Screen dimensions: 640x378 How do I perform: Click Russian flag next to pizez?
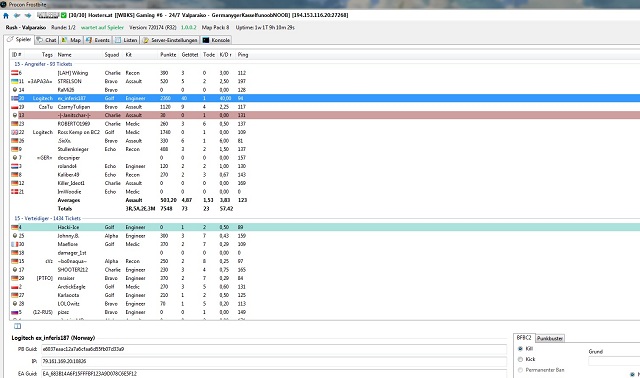14,312
